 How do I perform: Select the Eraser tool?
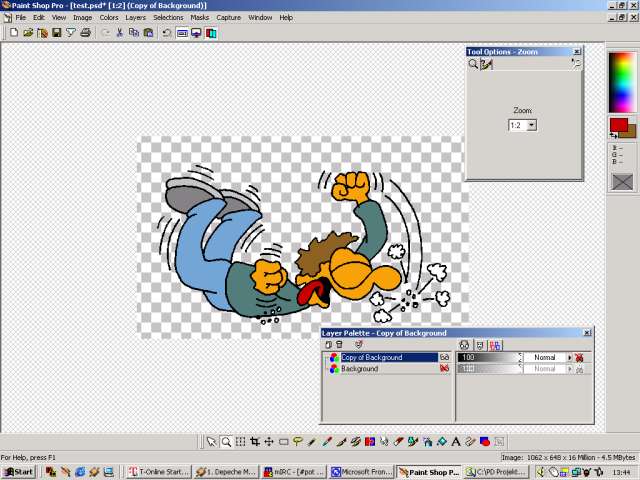pos(399,442)
